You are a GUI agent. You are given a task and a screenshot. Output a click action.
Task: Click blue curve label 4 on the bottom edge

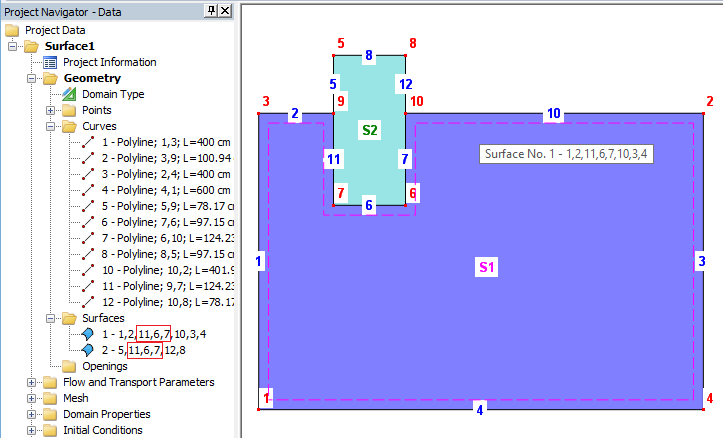pyautogui.click(x=480, y=409)
